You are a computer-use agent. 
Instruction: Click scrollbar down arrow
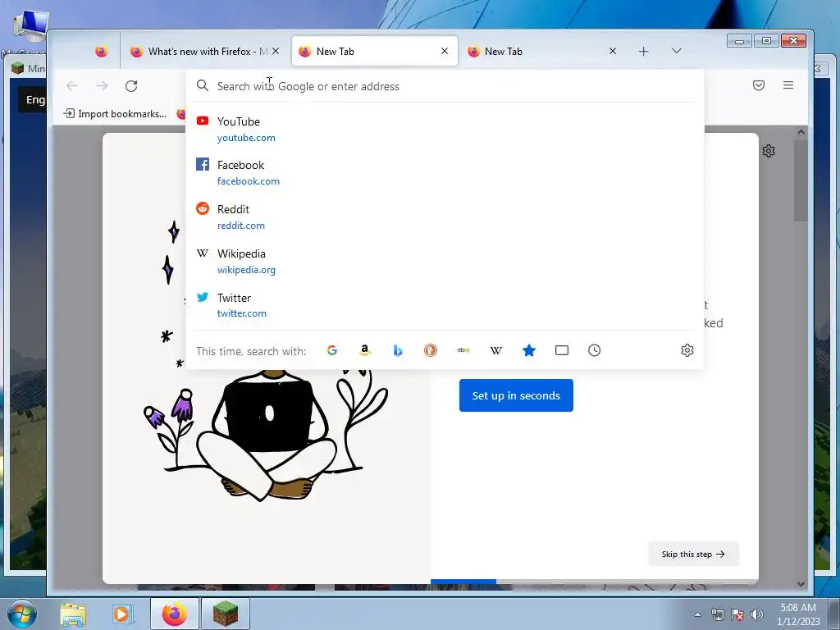tap(801, 584)
